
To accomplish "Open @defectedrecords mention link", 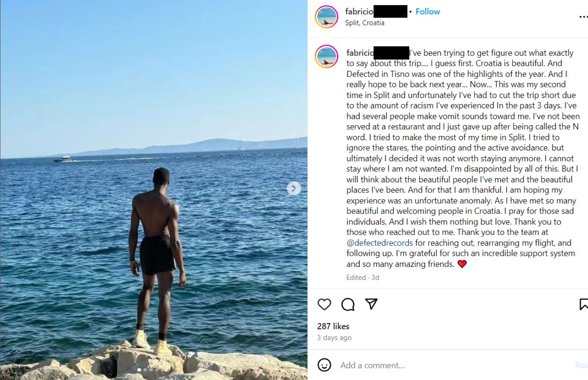I will click(379, 243).
